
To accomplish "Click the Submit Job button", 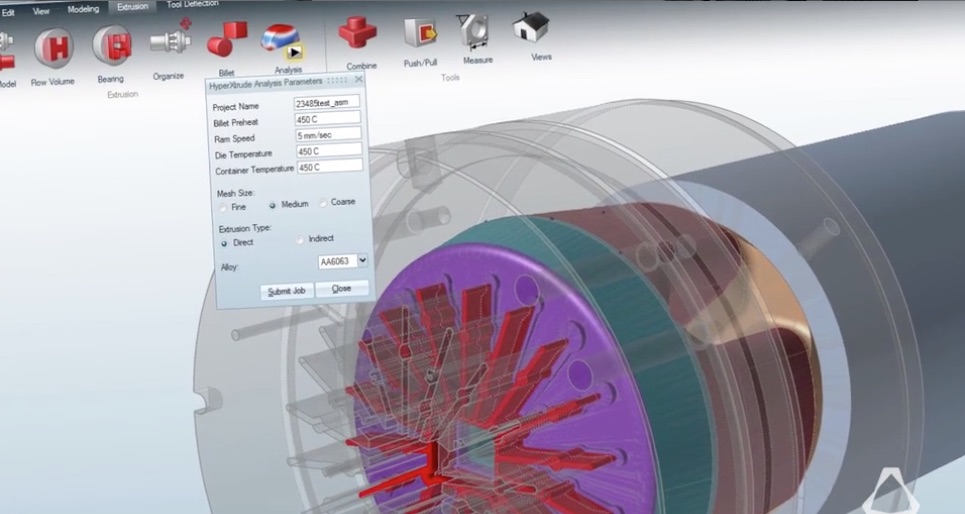I will click(286, 291).
